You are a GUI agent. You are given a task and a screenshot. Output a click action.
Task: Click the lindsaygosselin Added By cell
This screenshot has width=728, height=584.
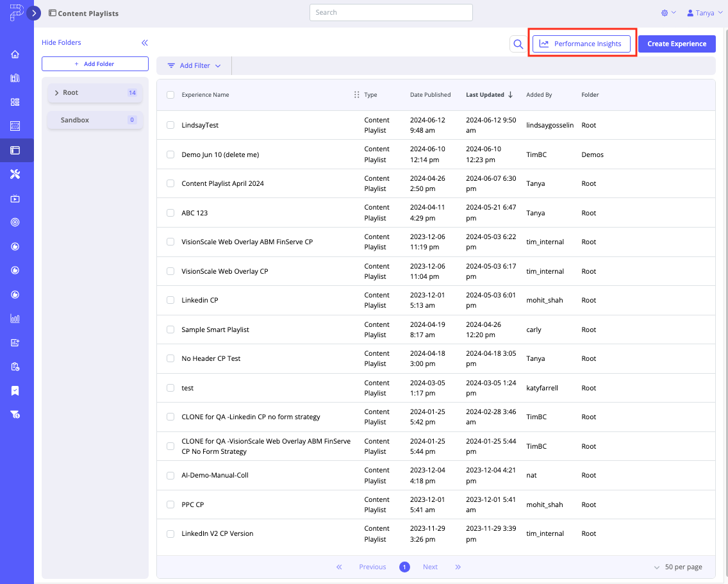pyautogui.click(x=550, y=126)
